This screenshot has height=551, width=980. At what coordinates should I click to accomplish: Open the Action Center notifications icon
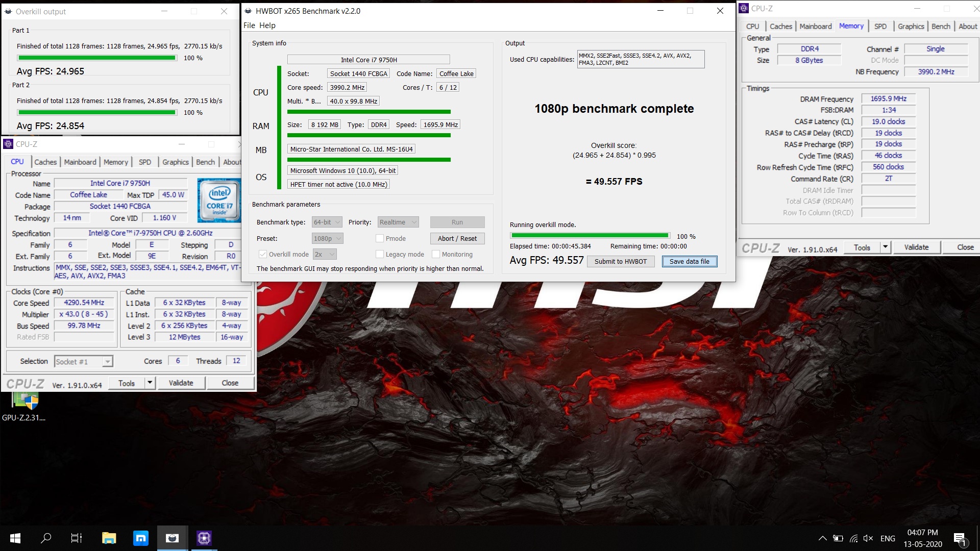coord(960,539)
